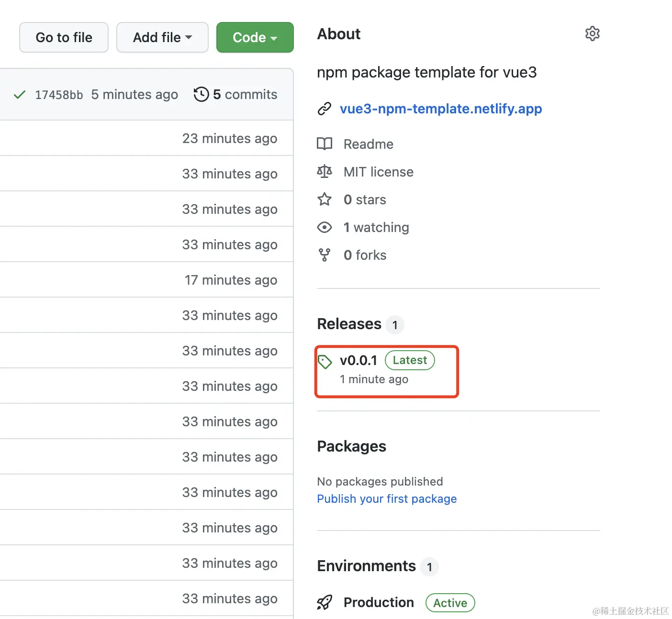
Task: Click the Latest release badge
Action: (x=410, y=360)
